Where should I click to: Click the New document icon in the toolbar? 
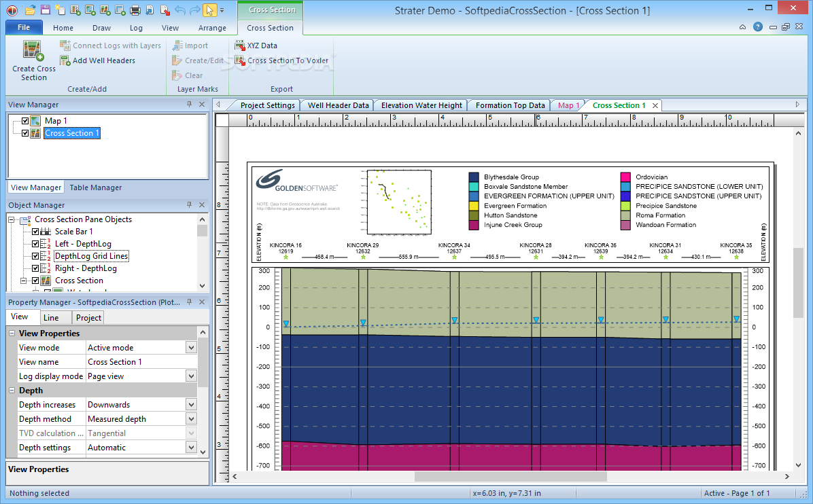pyautogui.click(x=60, y=10)
